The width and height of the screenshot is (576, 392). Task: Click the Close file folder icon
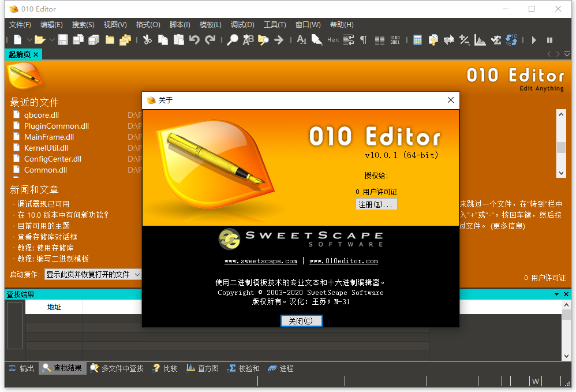(x=110, y=40)
